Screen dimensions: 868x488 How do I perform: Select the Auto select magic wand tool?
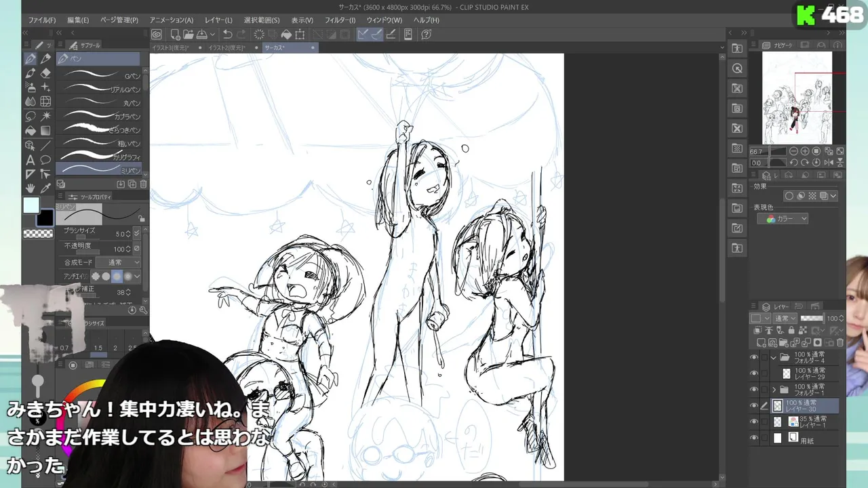[45, 116]
